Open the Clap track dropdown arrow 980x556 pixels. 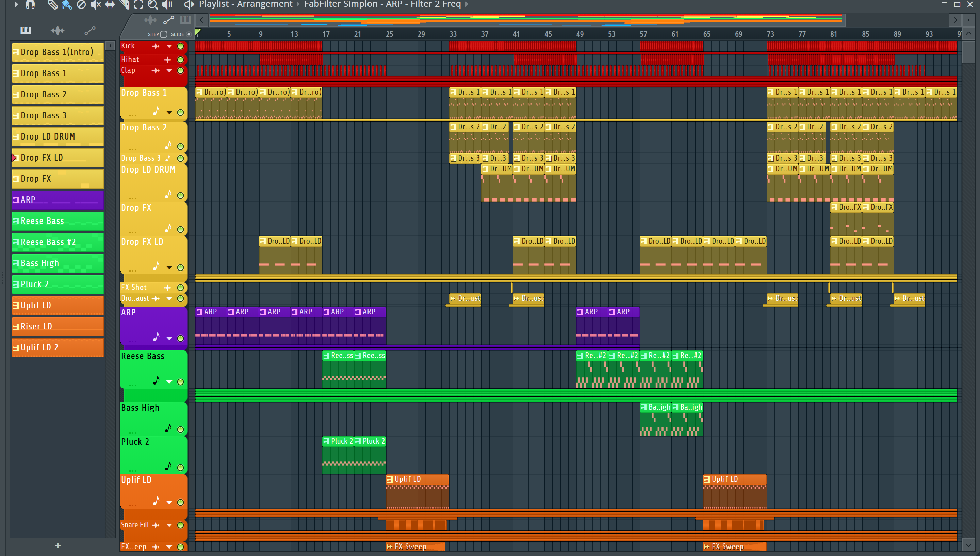pyautogui.click(x=169, y=71)
